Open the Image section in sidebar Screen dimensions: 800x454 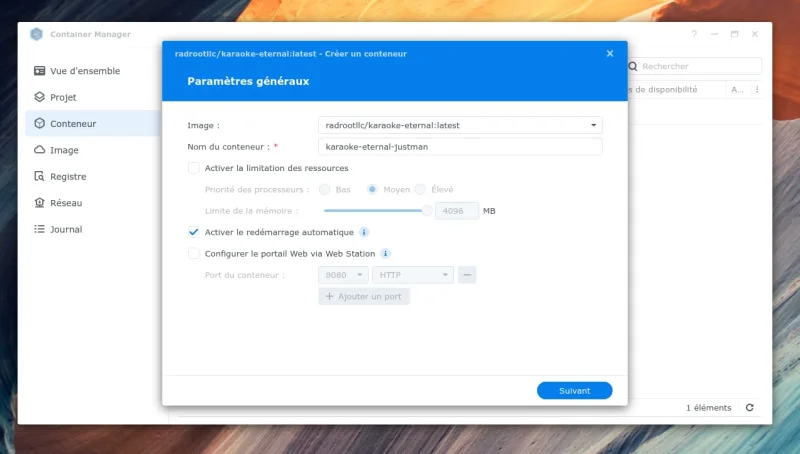93,150
